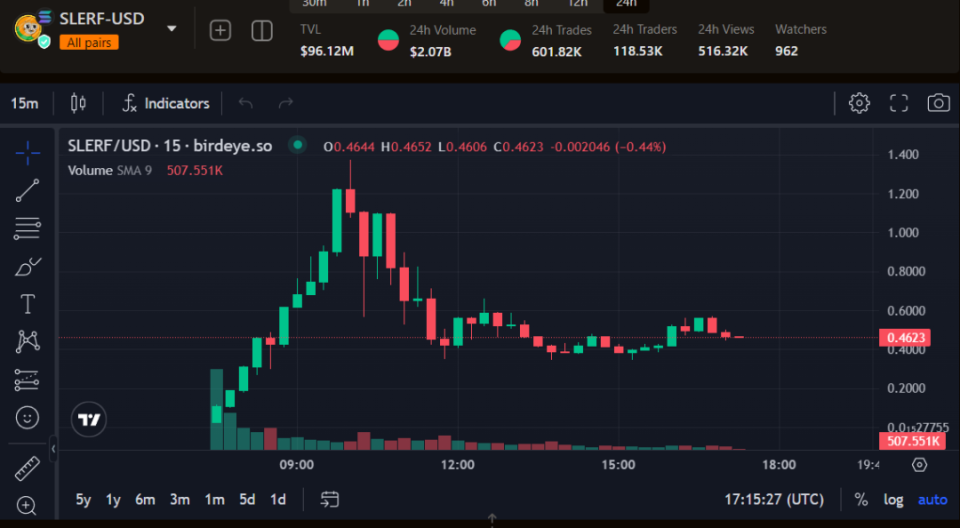Click the 507.551K volume axis label
This screenshot has height=528, width=960.
point(912,441)
